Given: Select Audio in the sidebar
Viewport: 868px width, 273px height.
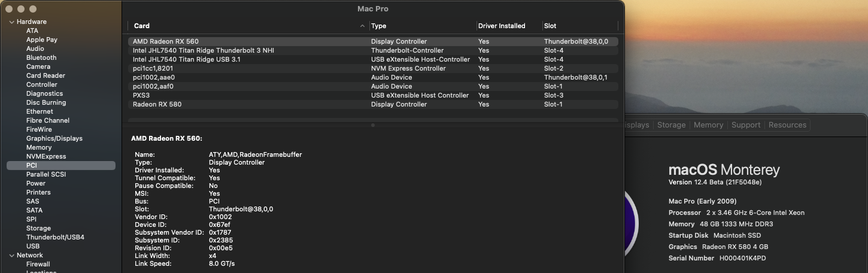Looking at the screenshot, I should click(35, 48).
